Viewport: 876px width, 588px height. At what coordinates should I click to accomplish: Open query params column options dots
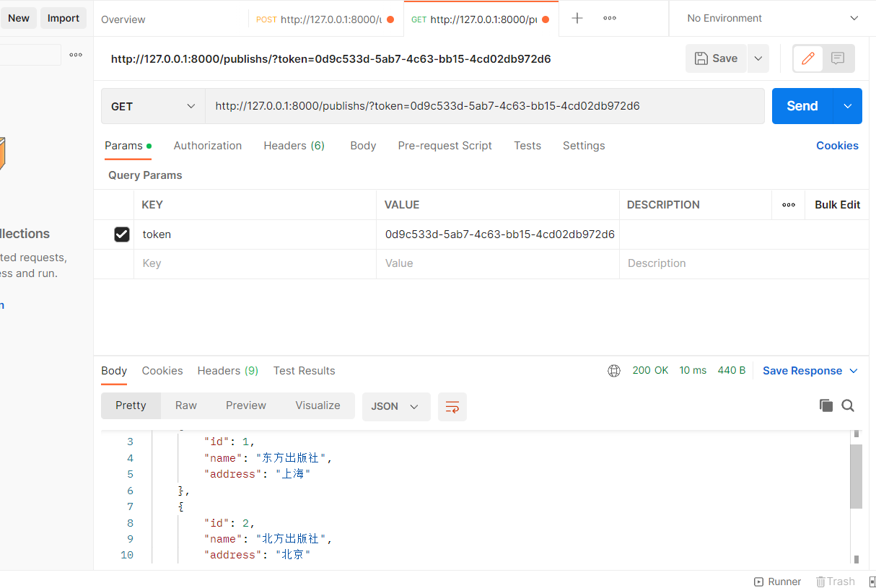point(789,205)
